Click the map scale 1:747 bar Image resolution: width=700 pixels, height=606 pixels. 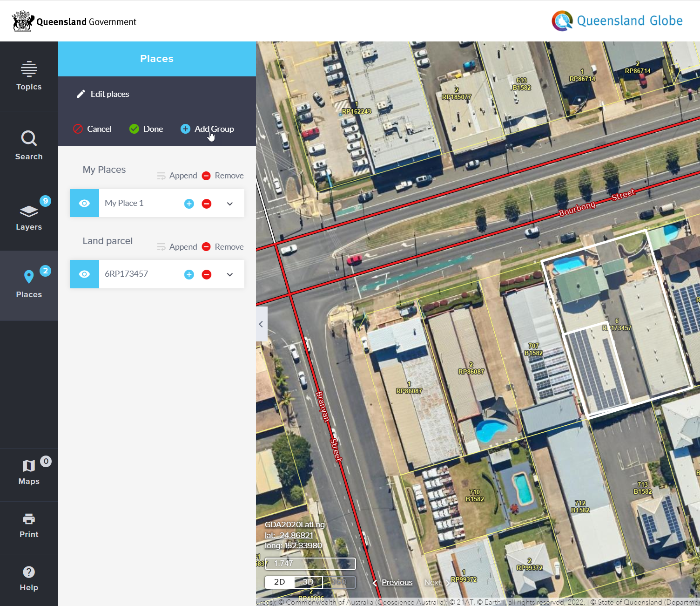pyautogui.click(x=310, y=564)
